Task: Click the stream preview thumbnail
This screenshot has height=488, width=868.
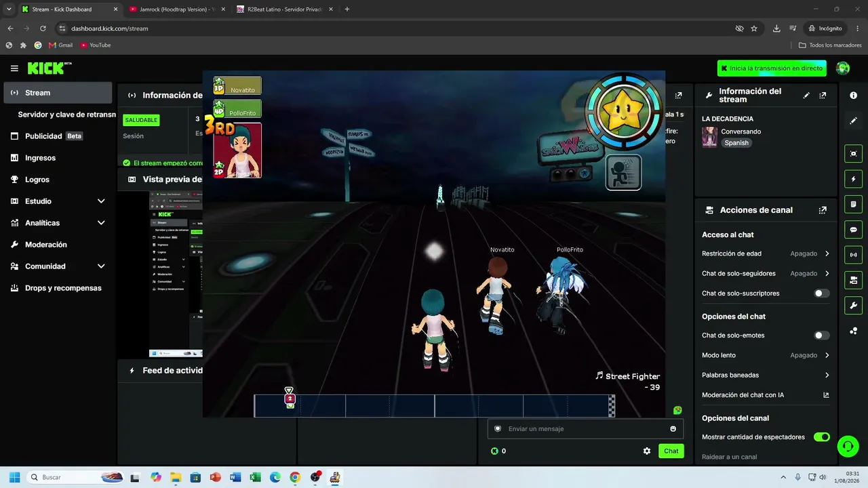Action: click(176, 274)
